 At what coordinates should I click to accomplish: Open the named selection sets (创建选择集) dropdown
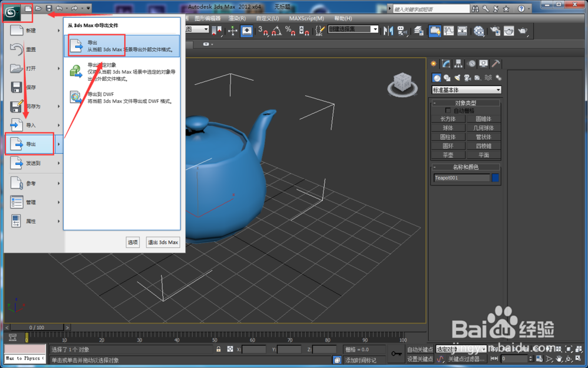point(353,29)
